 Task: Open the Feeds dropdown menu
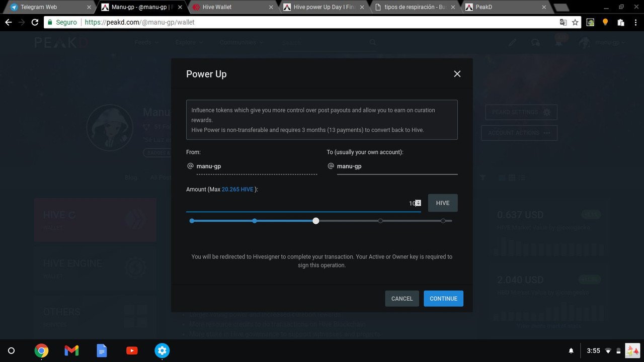(x=145, y=43)
